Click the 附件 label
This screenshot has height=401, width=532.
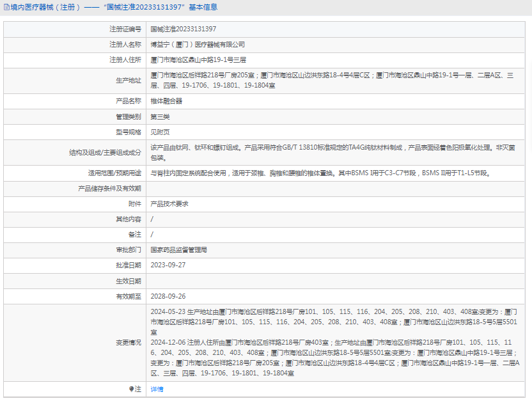135,204
